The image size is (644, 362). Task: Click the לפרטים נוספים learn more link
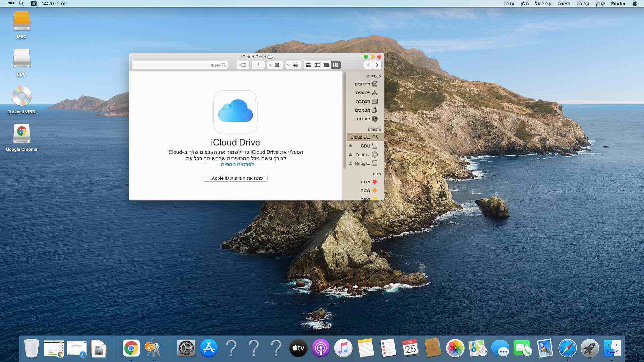(235, 165)
